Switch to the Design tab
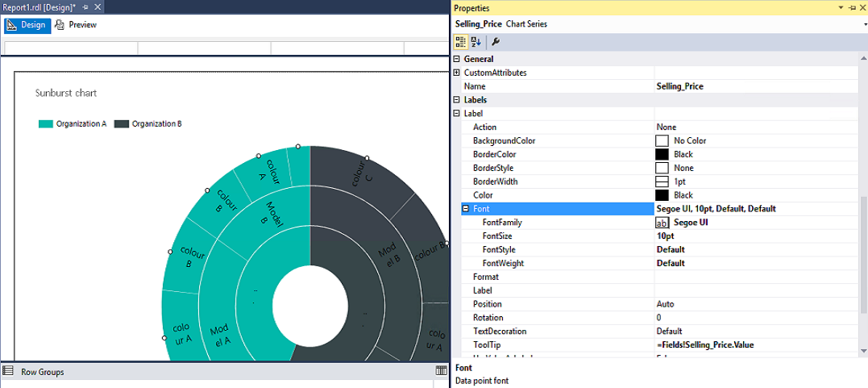The height and width of the screenshot is (388, 868). tap(27, 25)
